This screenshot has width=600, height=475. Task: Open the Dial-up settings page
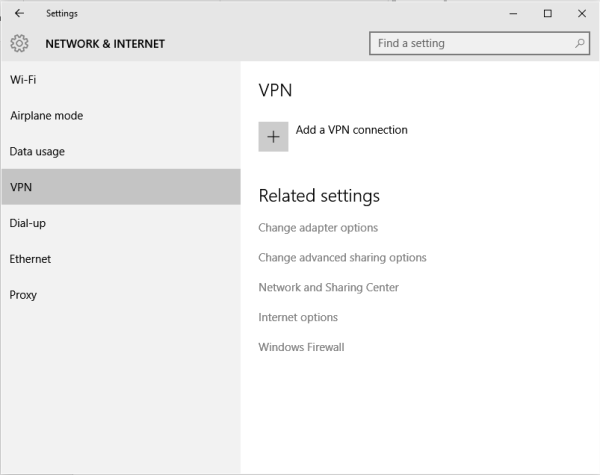29,223
